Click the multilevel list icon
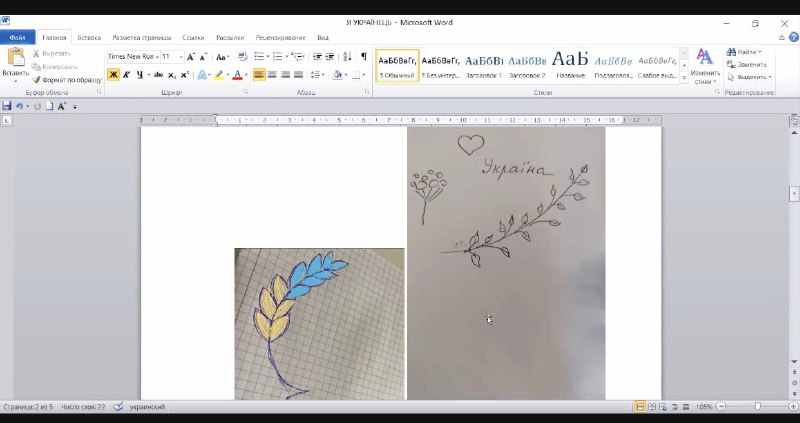800x423 pixels. pos(298,57)
